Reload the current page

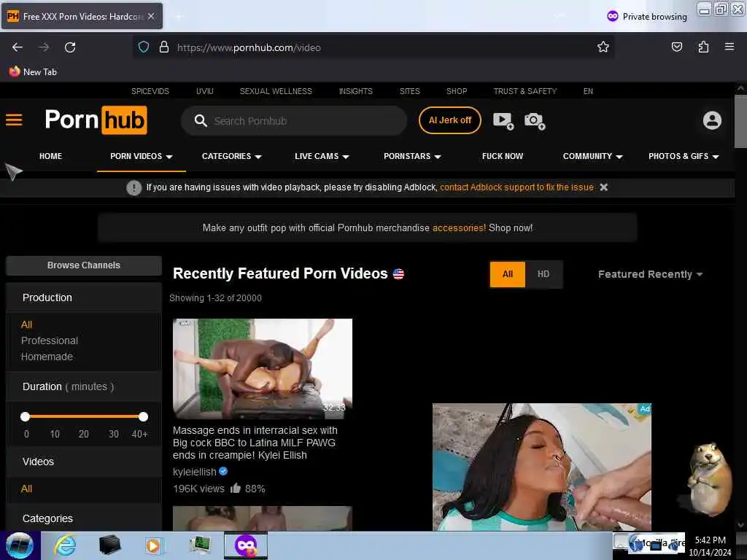coord(70,47)
